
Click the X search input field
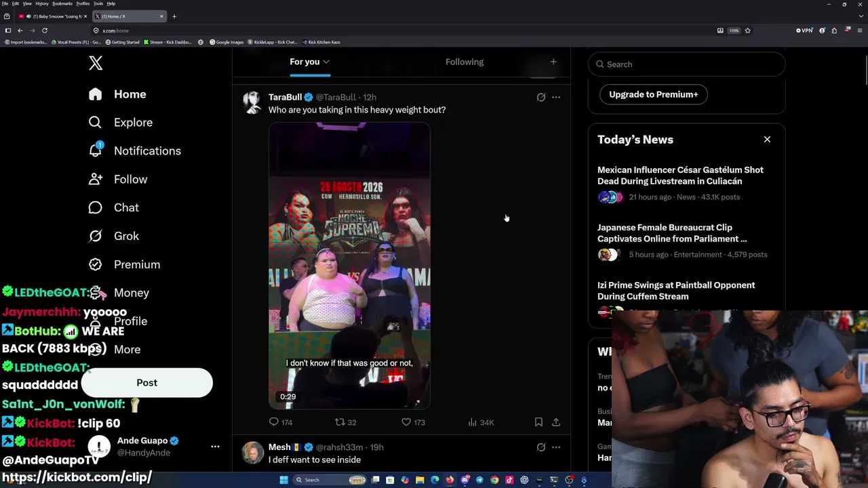coord(687,64)
